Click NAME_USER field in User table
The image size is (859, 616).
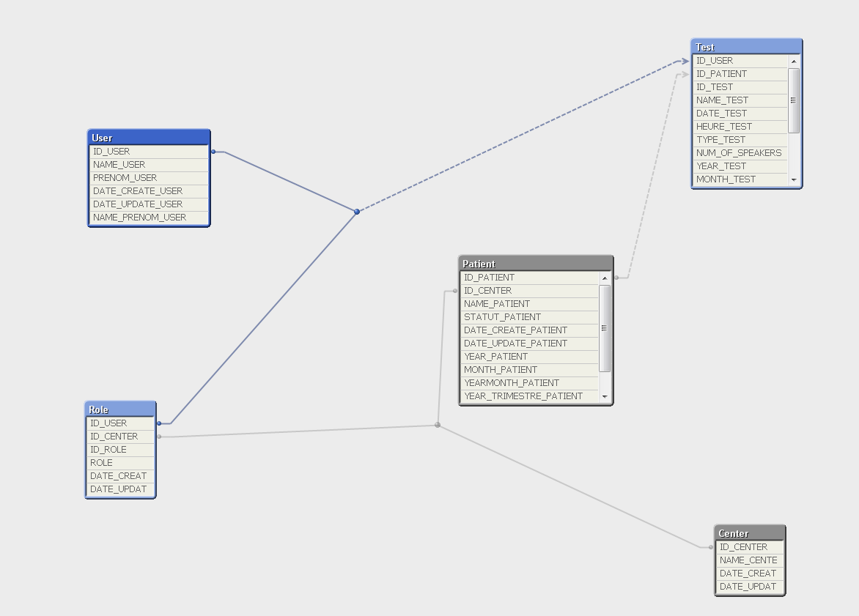coord(149,165)
